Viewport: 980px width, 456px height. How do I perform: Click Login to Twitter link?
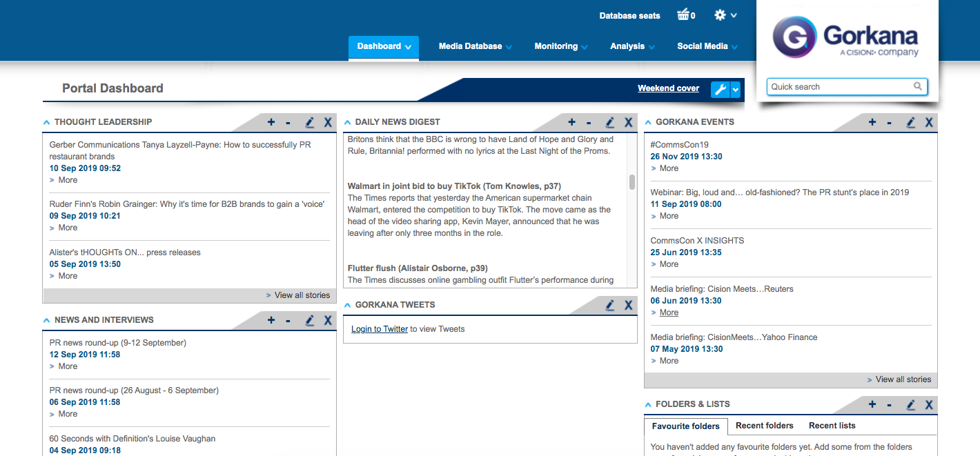tap(380, 329)
